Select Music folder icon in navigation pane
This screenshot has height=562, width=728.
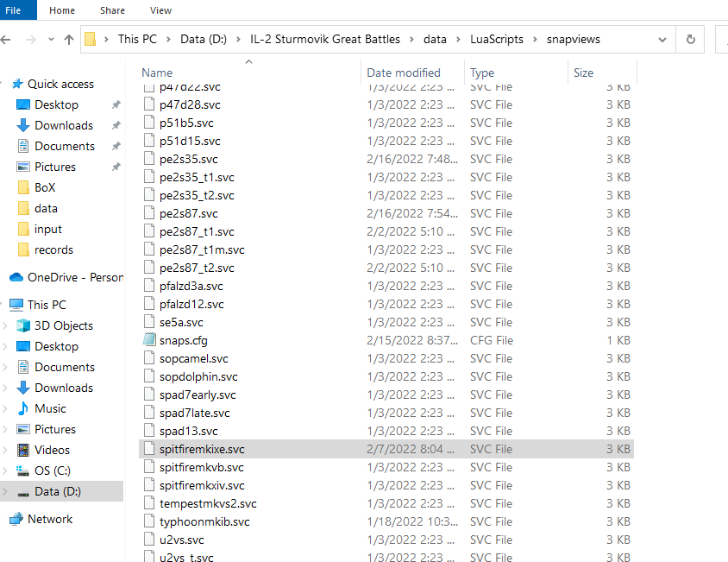pos(22,408)
